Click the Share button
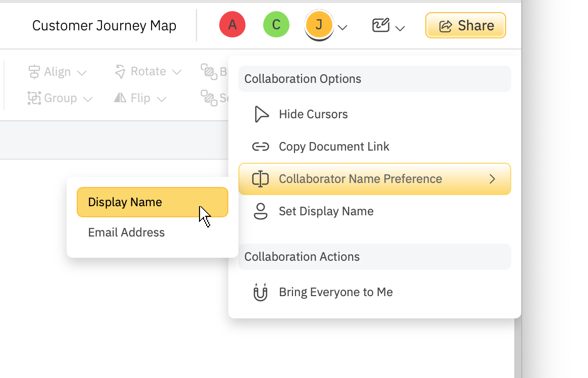 point(465,25)
